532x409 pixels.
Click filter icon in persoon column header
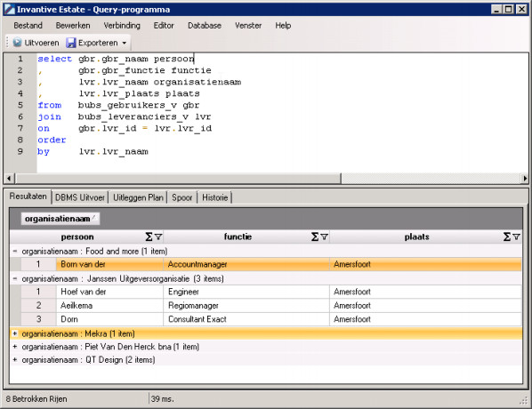click(x=158, y=237)
